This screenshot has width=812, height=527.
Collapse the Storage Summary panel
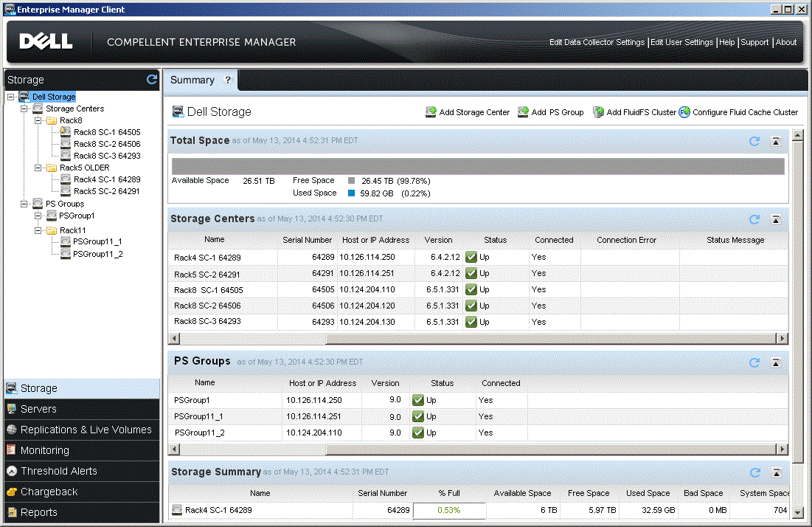point(777,472)
